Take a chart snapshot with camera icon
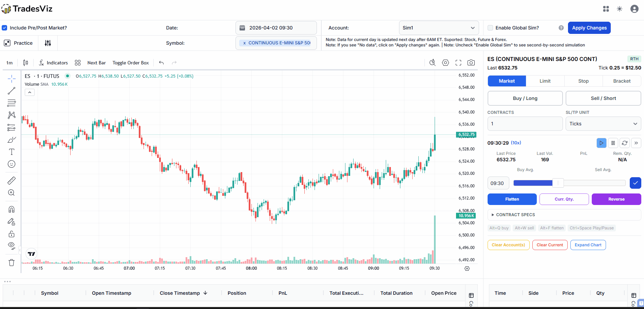 (x=471, y=63)
